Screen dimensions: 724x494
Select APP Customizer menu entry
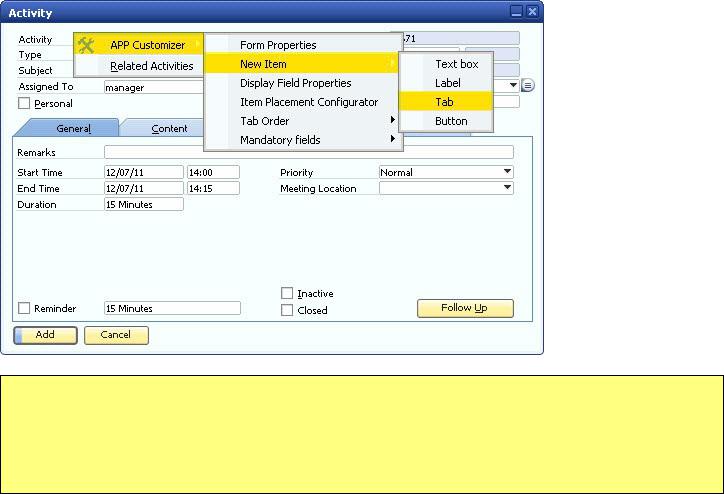pyautogui.click(x=139, y=45)
